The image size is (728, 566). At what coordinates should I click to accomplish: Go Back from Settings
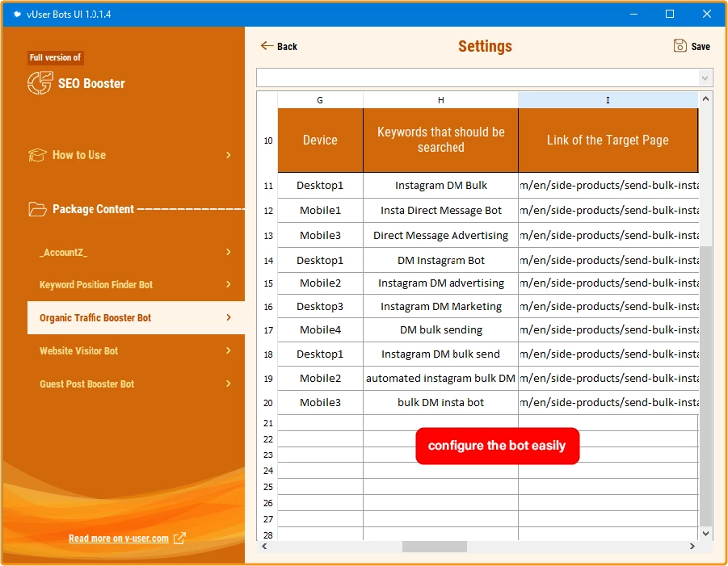click(x=279, y=46)
